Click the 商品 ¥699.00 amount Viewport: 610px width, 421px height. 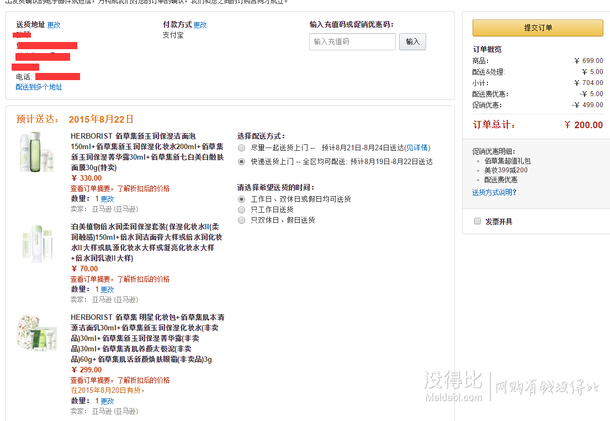(x=589, y=61)
